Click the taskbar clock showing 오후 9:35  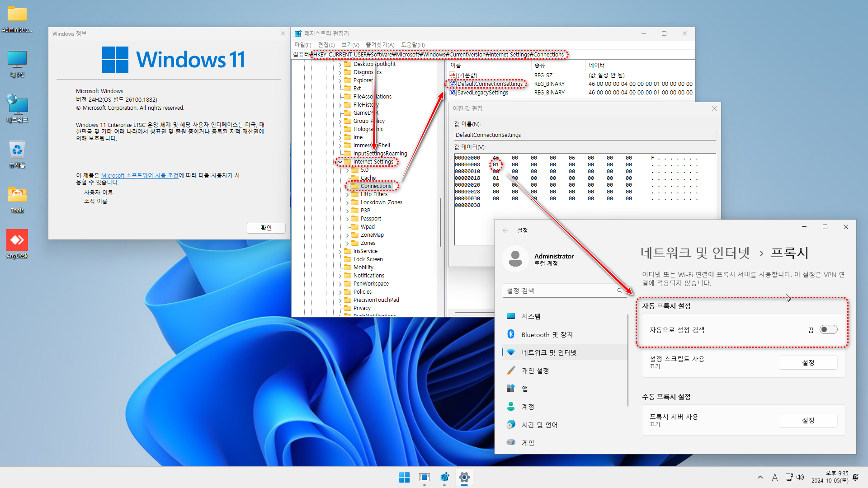coord(830,477)
